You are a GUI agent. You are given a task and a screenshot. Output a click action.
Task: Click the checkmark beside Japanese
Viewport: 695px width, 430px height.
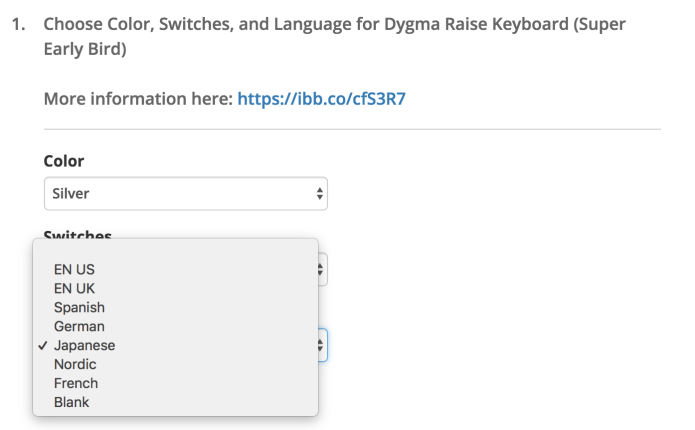[42, 345]
